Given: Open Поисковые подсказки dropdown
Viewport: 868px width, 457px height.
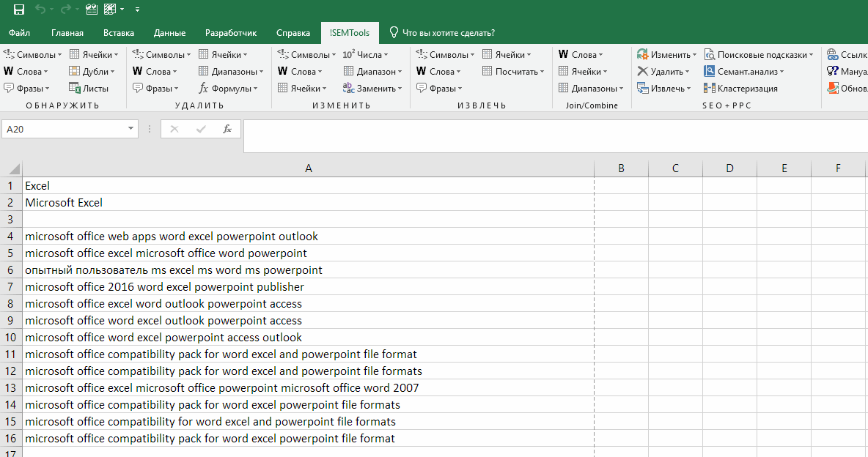Looking at the screenshot, I should pos(759,54).
